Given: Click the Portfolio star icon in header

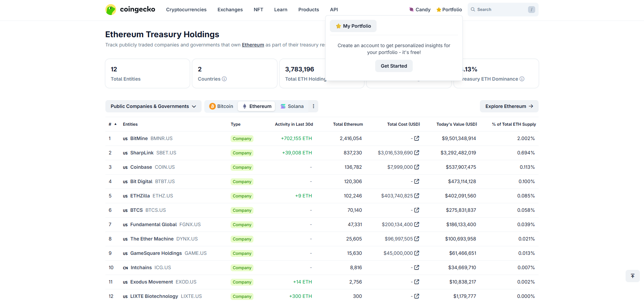Looking at the screenshot, I should (439, 10).
